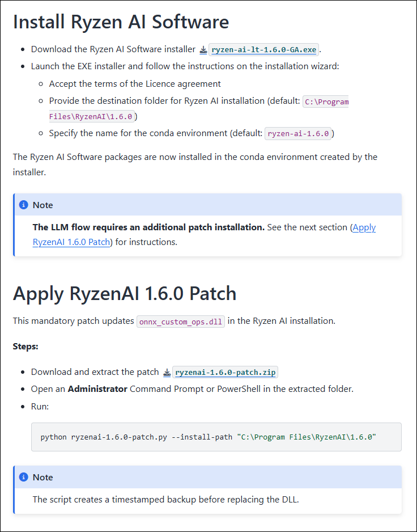417x532 pixels.
Task: Click the bold Administrator word
Action: pyautogui.click(x=97, y=389)
